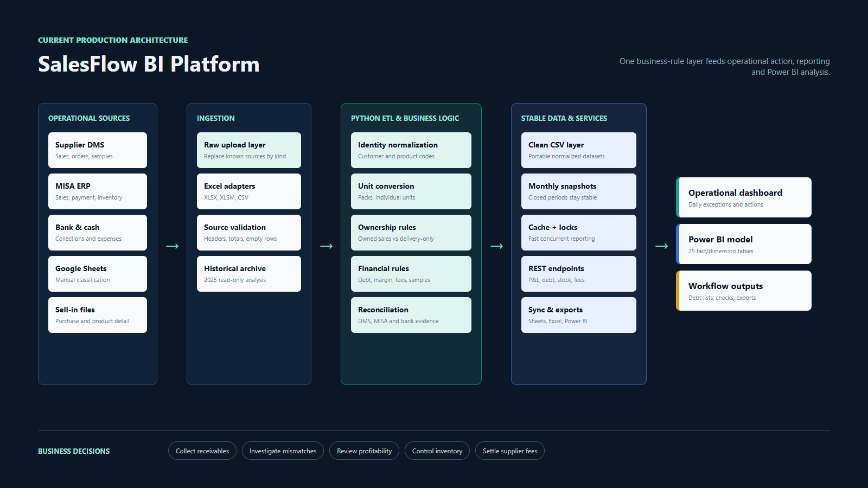
Task: Click the Settle supplier fees pill
Action: [510, 451]
